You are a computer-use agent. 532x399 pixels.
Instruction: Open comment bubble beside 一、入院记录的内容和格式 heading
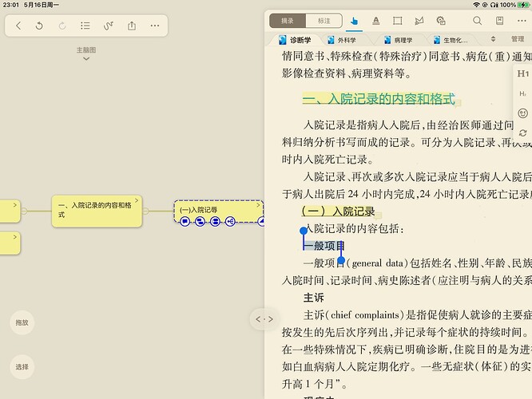458,102
